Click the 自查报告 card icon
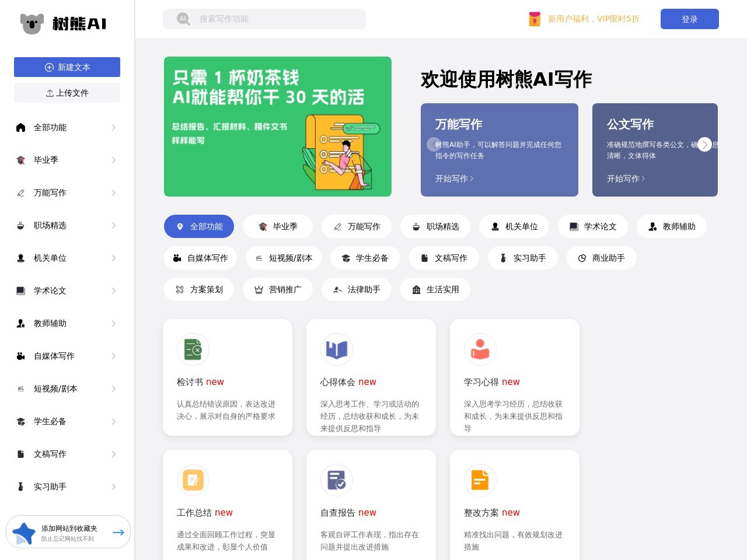This screenshot has width=747, height=560. [337, 480]
